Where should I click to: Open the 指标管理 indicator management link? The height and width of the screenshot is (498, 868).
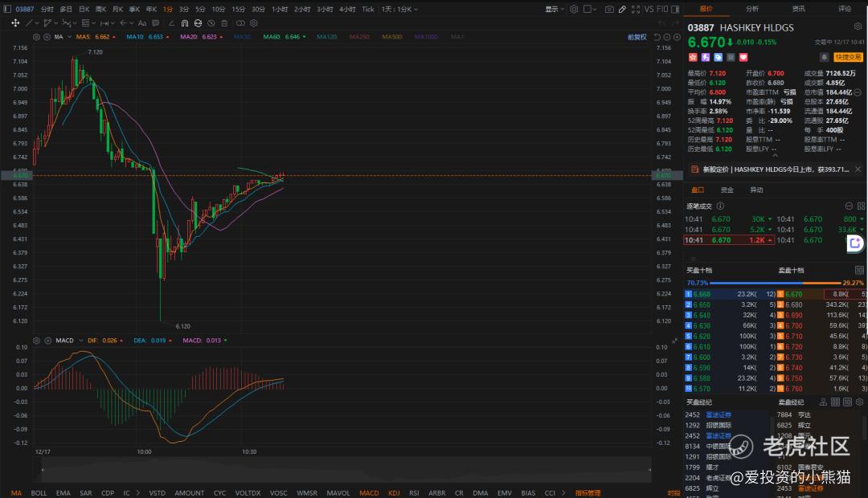(x=588, y=492)
